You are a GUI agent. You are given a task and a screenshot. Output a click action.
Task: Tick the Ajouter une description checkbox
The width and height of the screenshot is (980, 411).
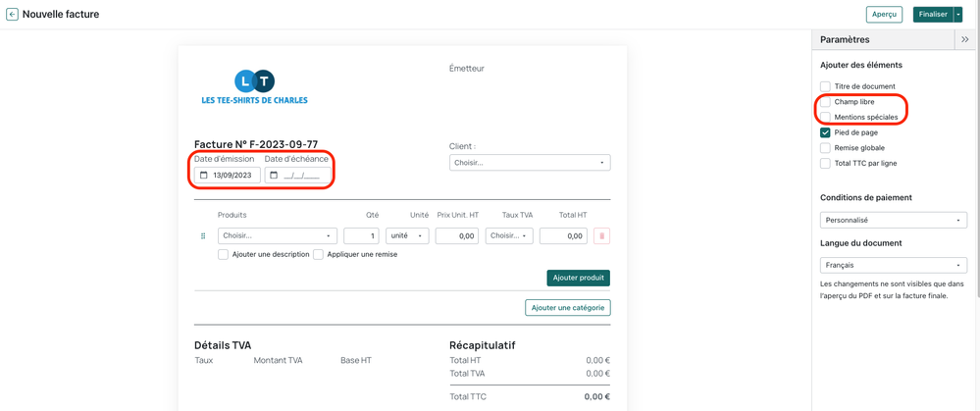click(223, 254)
